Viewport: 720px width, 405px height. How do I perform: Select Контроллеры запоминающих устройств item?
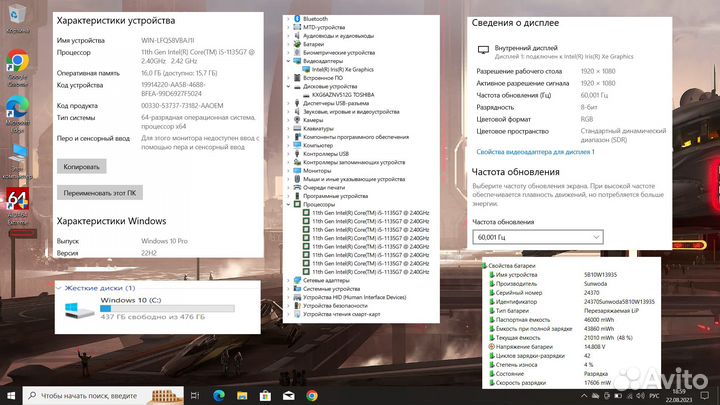(x=354, y=162)
